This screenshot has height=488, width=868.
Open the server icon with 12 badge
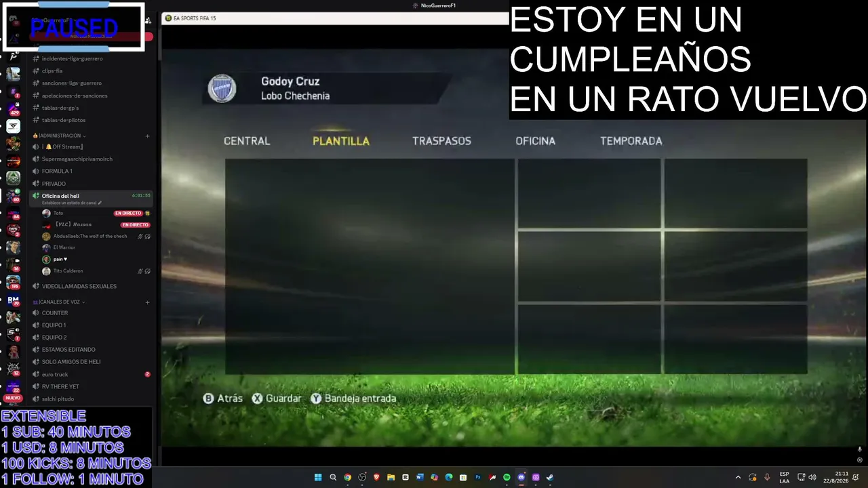pyautogui.click(x=13, y=369)
